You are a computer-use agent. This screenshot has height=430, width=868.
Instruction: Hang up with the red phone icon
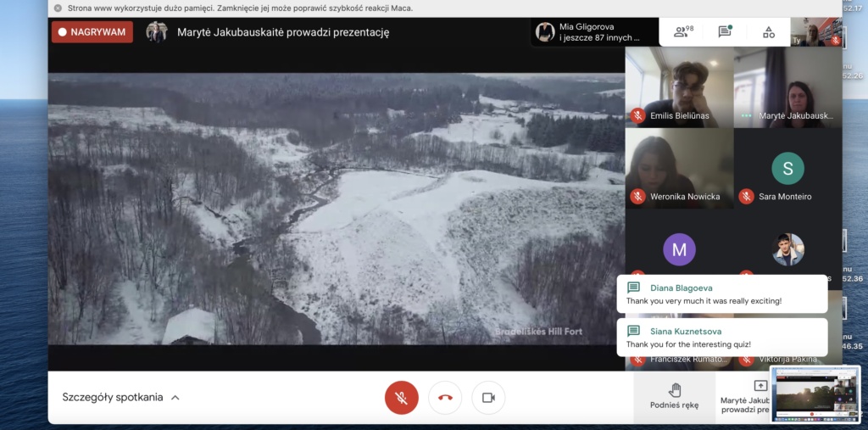[445, 397]
